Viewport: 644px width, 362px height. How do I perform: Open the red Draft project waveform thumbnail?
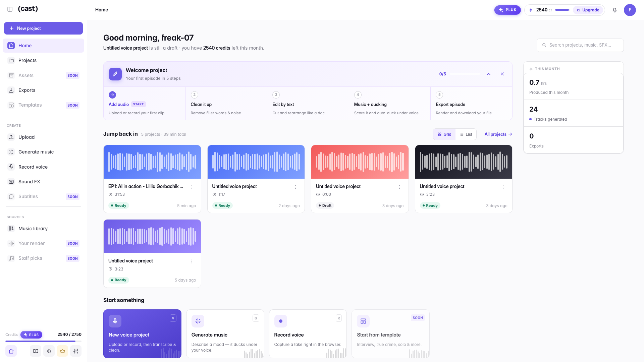pos(360,162)
